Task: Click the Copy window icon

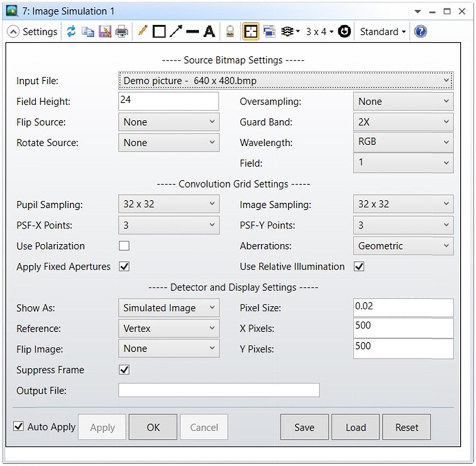Action: (x=88, y=31)
